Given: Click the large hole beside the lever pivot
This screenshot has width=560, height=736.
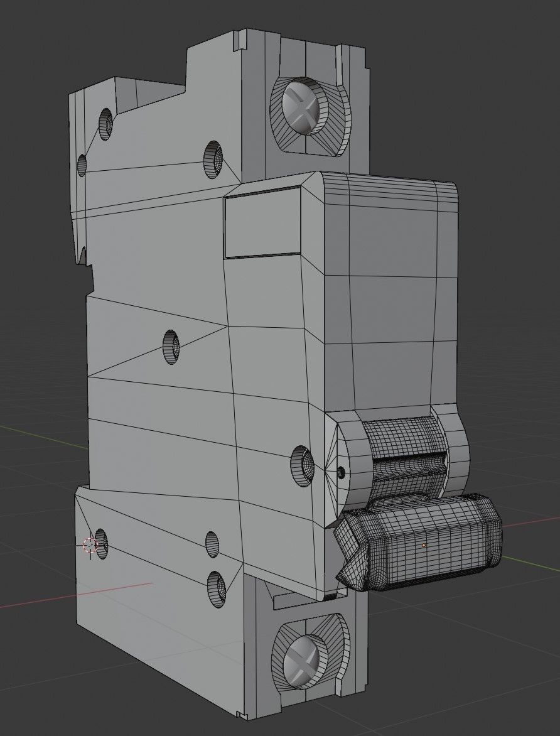Looking at the screenshot, I should coord(303,466).
